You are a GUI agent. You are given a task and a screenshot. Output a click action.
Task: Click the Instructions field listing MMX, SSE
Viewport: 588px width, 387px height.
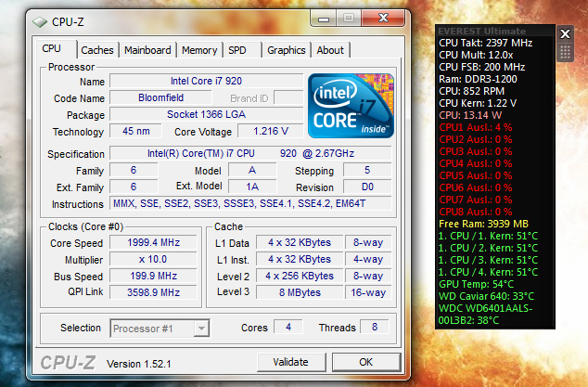[250, 203]
